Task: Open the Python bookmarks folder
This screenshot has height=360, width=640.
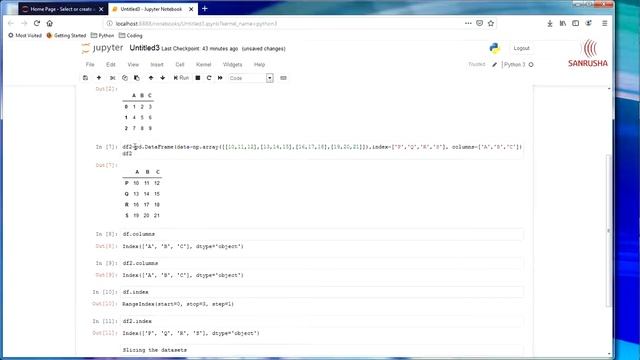Action: coord(102,36)
